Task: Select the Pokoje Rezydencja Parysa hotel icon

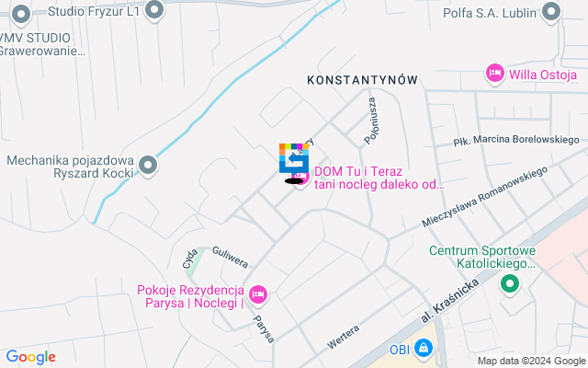Action: pos(258,294)
